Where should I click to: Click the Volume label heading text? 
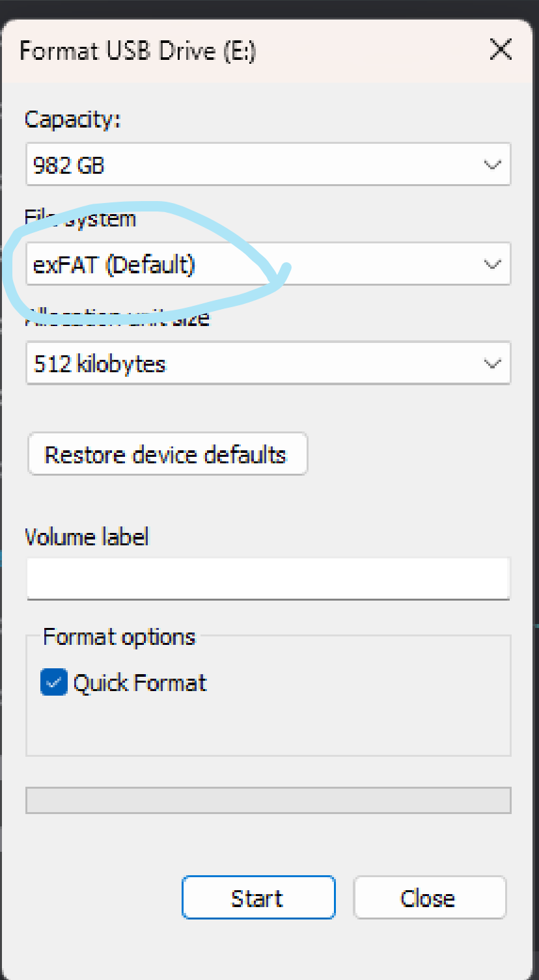click(x=87, y=537)
